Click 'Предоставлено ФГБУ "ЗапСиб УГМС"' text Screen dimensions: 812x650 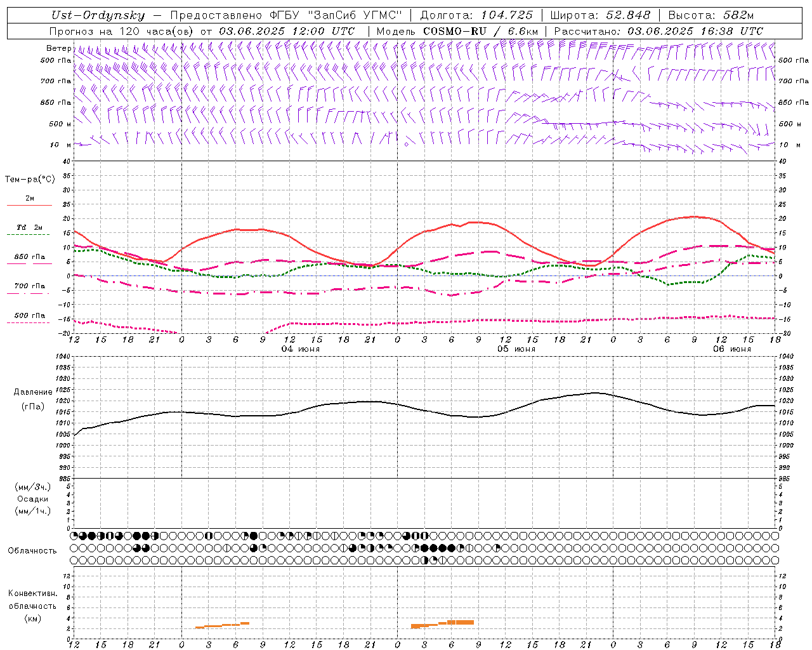[286, 15]
